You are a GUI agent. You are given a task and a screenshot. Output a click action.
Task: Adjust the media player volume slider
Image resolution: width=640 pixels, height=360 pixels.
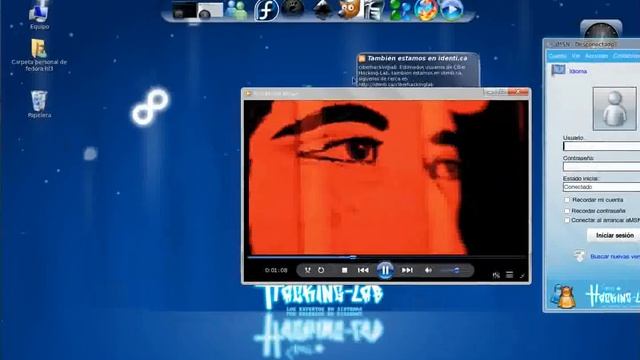coord(451,270)
